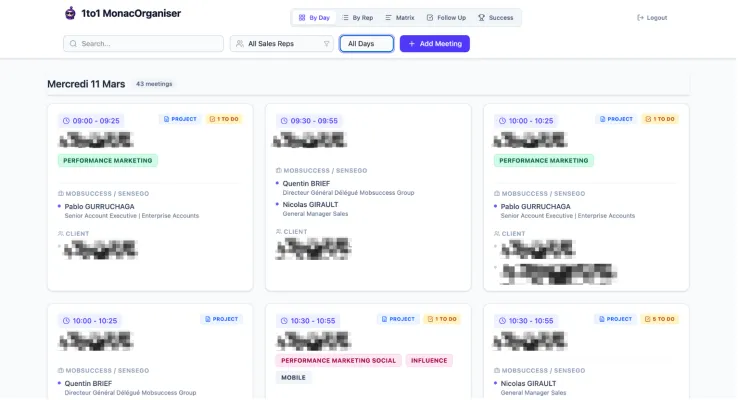Click the logout arrow icon
Viewport: 738px width, 400px height.
pyautogui.click(x=640, y=18)
